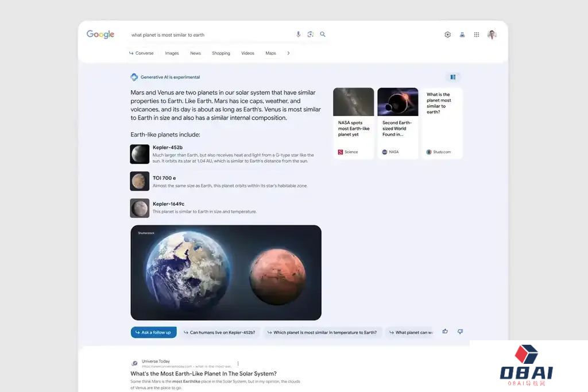Open Google Lens image search

click(x=310, y=34)
